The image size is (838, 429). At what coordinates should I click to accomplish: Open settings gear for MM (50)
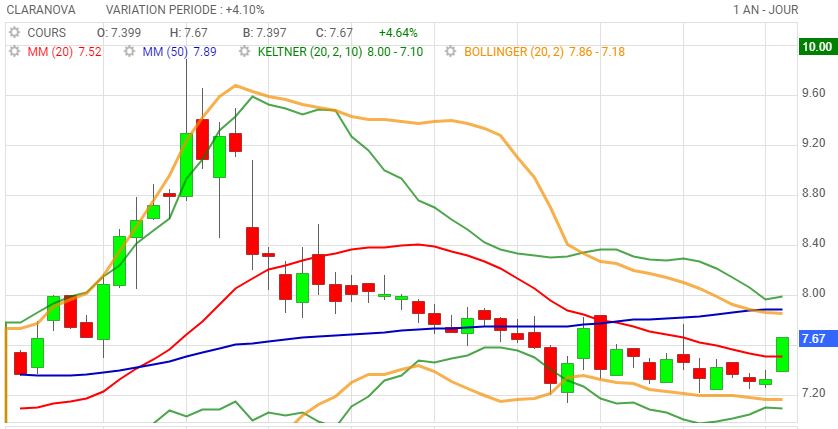pyautogui.click(x=129, y=52)
